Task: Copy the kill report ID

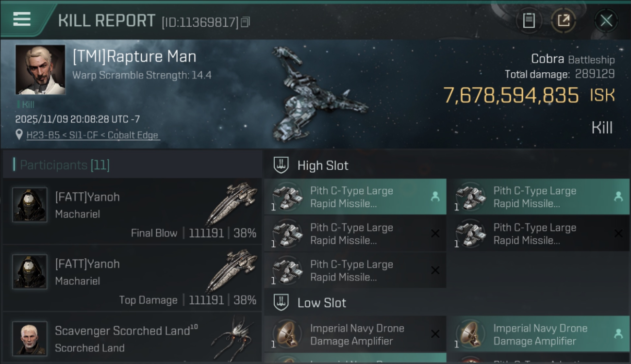Action: (x=246, y=22)
